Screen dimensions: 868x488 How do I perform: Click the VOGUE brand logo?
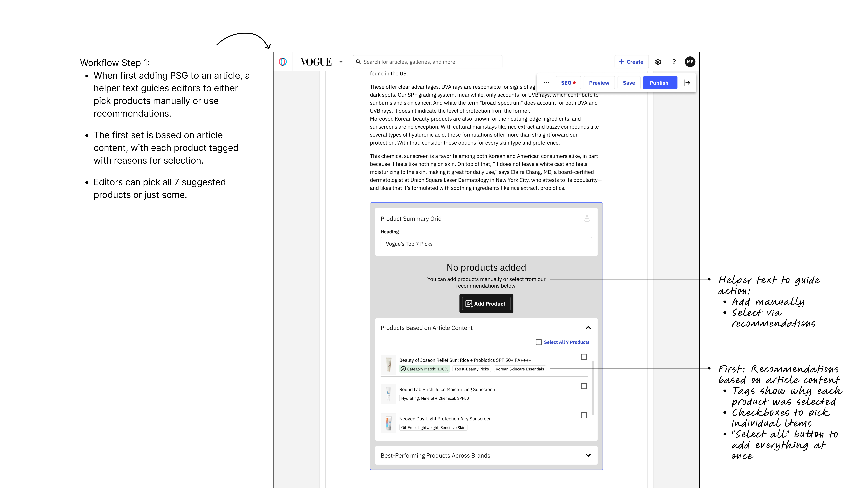(x=316, y=62)
